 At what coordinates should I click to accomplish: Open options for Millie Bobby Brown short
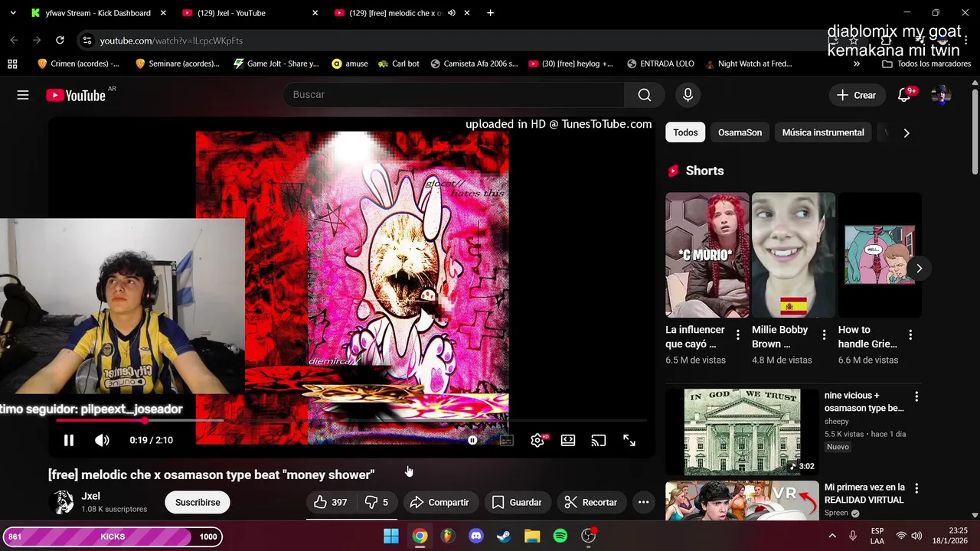point(825,334)
